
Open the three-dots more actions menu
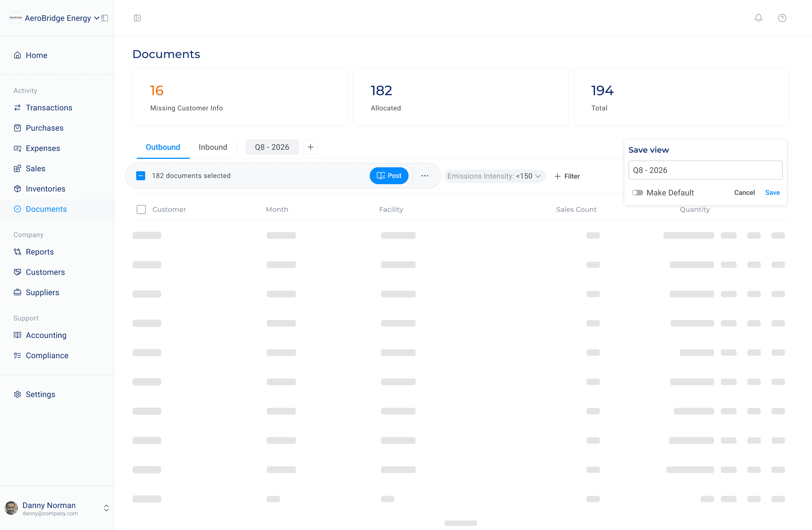(x=424, y=175)
